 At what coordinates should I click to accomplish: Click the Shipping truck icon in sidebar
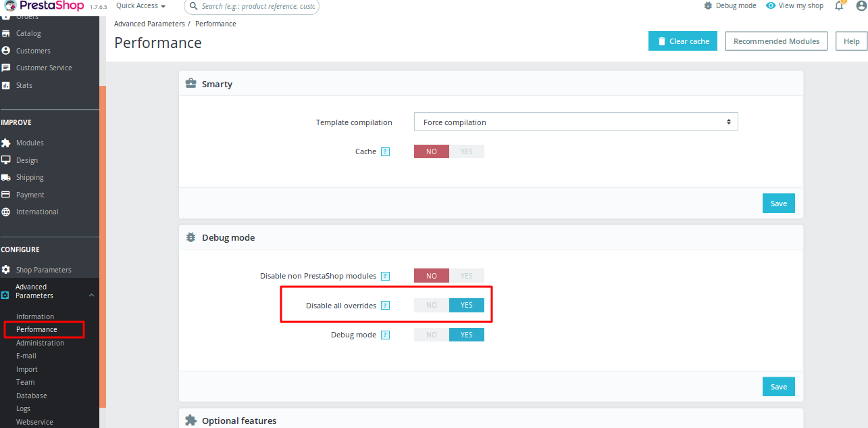[x=6, y=177]
